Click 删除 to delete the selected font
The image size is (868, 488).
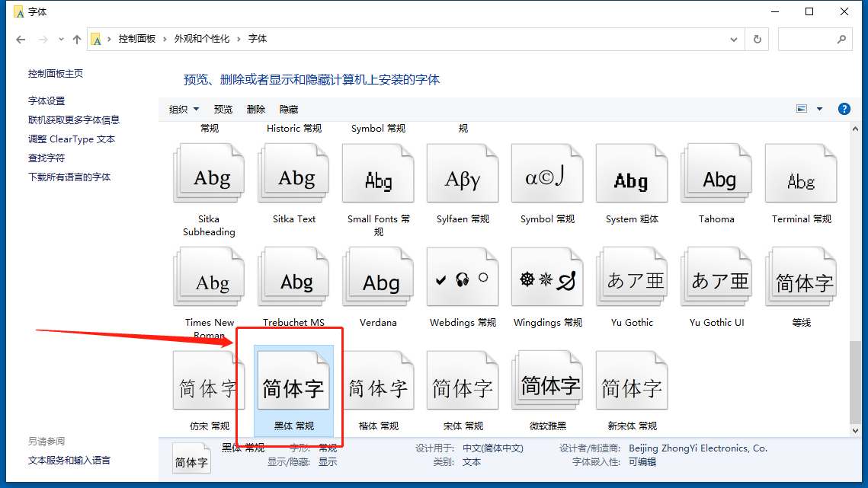click(x=255, y=109)
